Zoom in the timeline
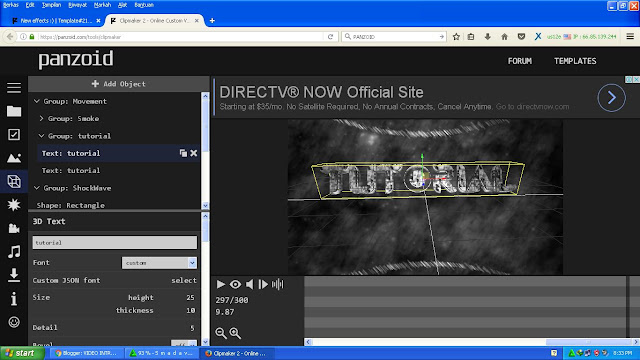 pyautogui.click(x=235, y=333)
